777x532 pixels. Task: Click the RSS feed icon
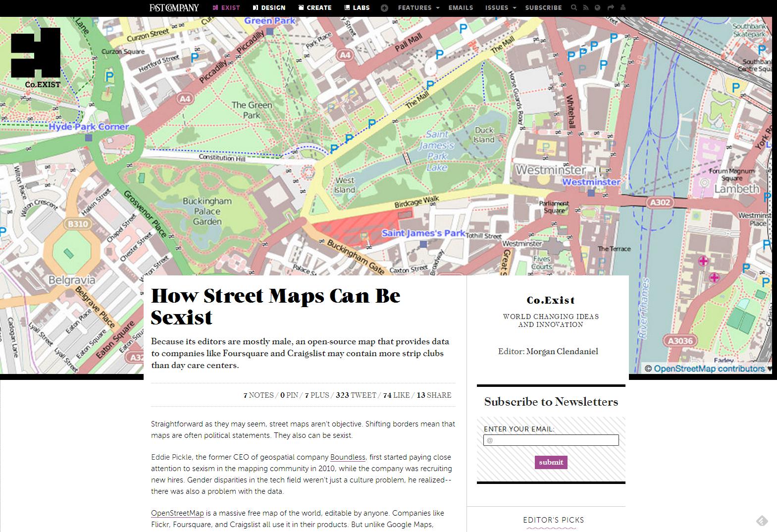pos(586,7)
